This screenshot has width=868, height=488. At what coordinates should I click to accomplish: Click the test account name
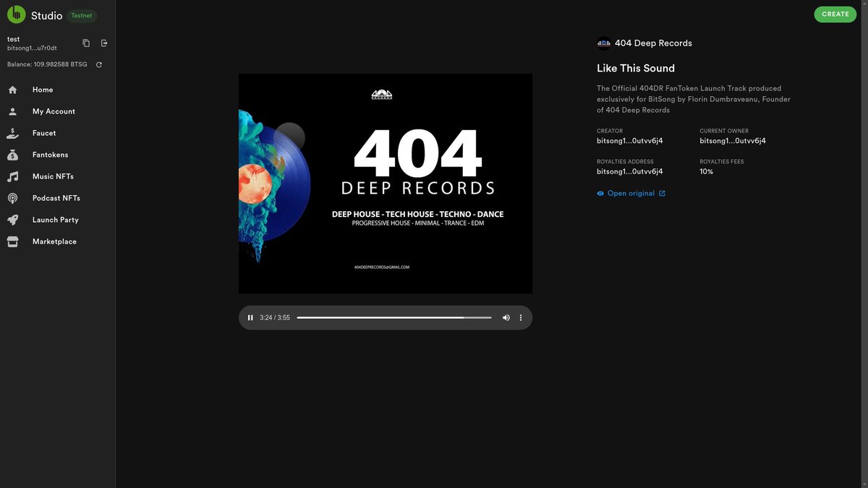13,39
